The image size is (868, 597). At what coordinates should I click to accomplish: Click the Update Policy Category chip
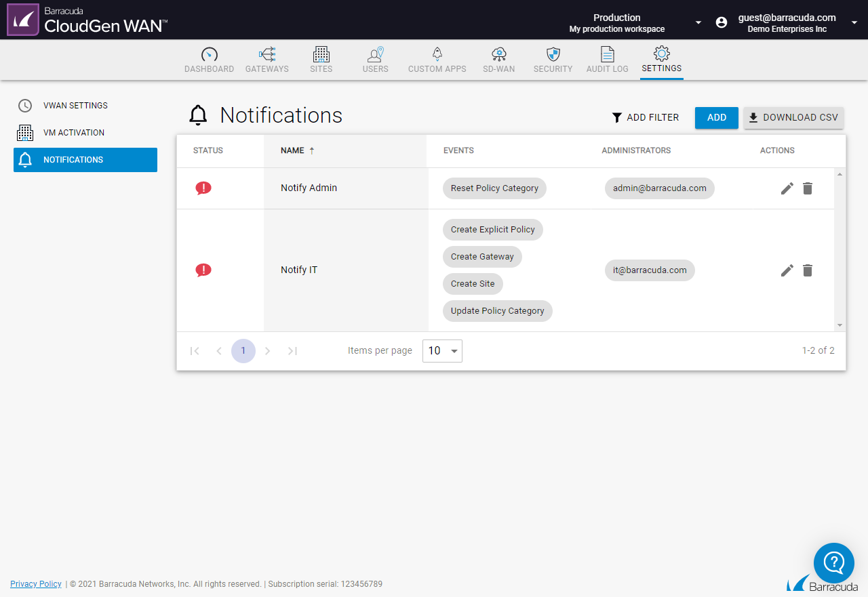[498, 311]
